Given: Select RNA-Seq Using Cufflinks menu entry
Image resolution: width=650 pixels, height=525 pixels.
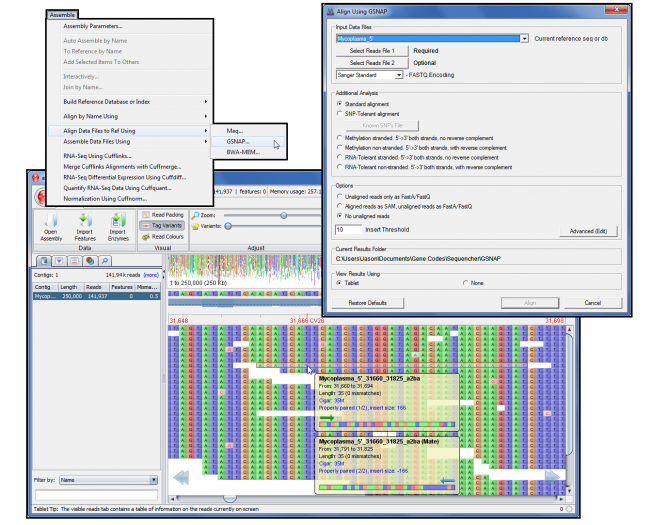Looking at the screenshot, I should [97, 155].
